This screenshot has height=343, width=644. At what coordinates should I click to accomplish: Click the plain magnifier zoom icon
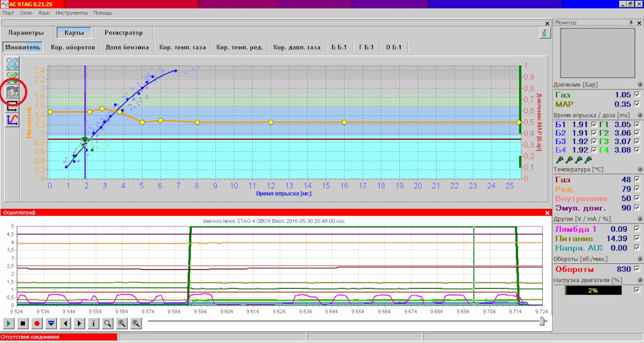click(x=107, y=324)
